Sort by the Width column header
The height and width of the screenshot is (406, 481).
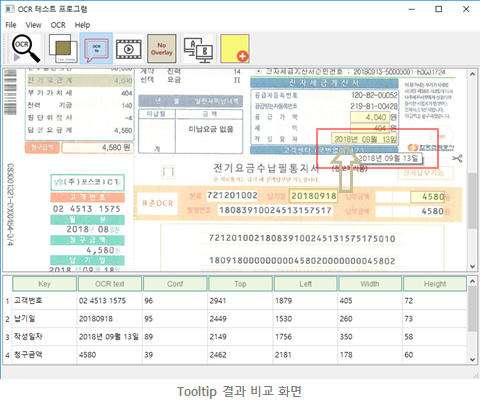(x=370, y=284)
